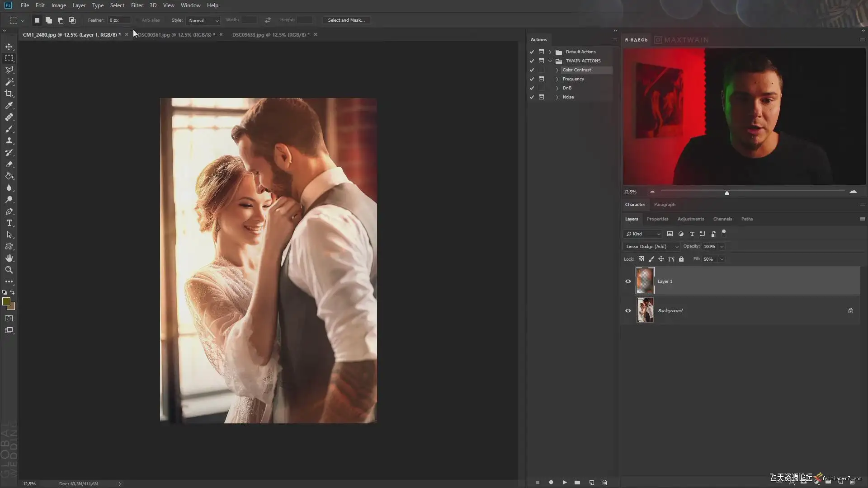Hide Layer 1 visibility eye
The height and width of the screenshot is (488, 868).
point(628,281)
